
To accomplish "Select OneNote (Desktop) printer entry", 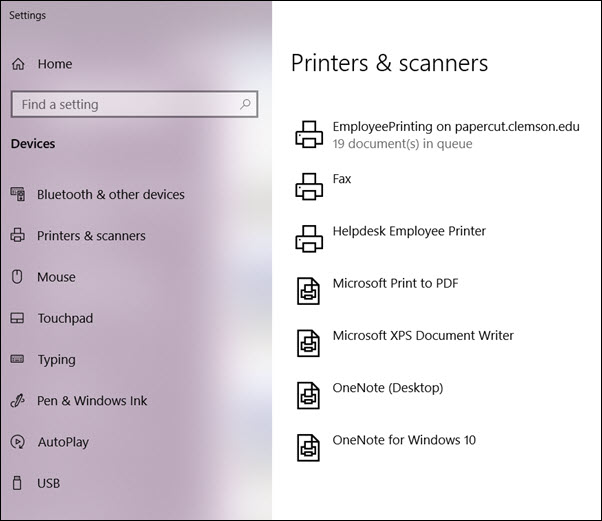I will (x=370, y=395).
